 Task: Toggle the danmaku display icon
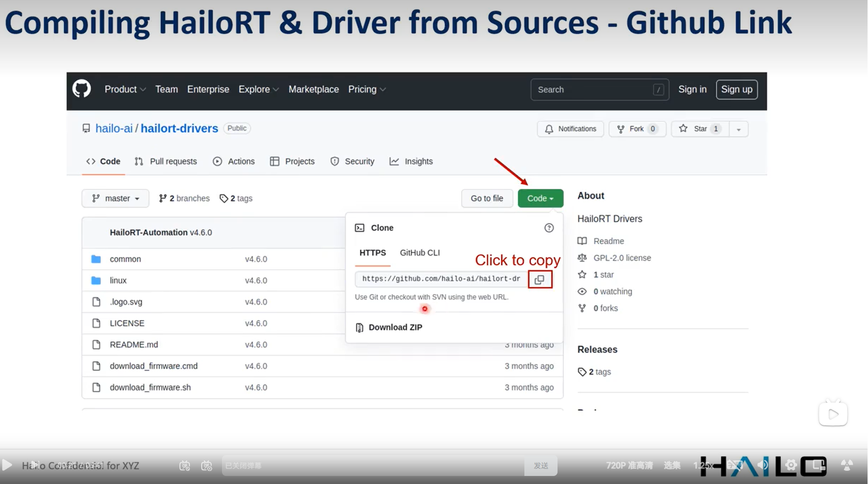(185, 466)
